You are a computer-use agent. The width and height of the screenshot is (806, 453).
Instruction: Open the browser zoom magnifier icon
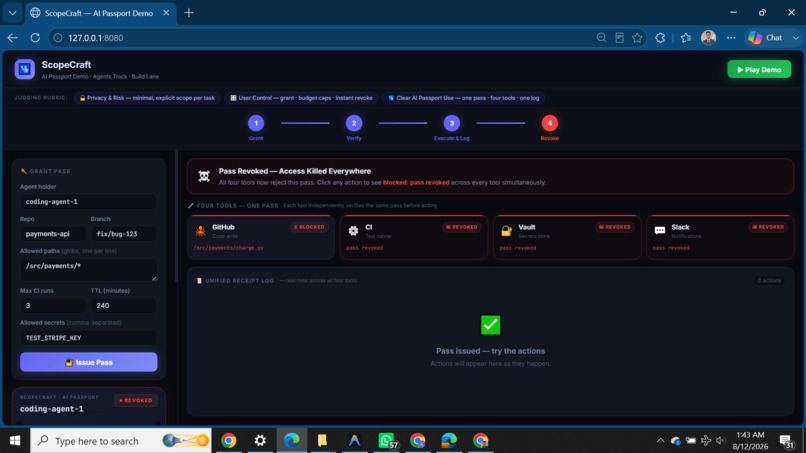click(601, 38)
